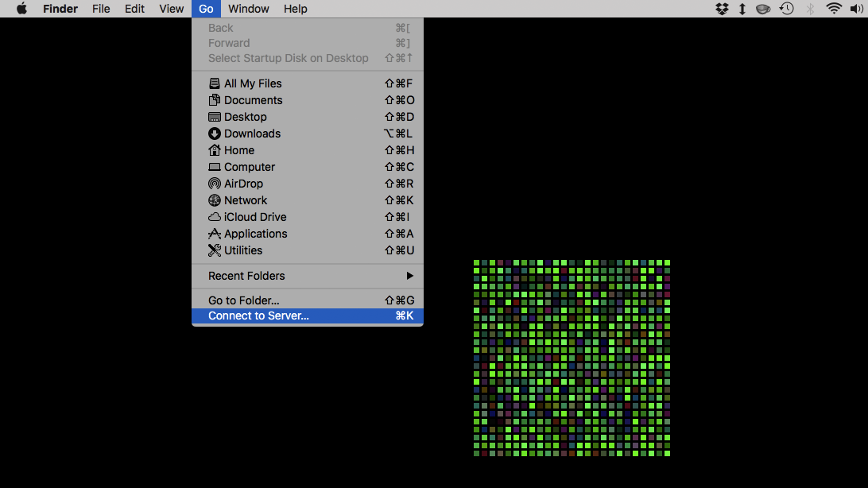Click the Help menu
Viewport: 868px width, 488px height.
tap(295, 9)
